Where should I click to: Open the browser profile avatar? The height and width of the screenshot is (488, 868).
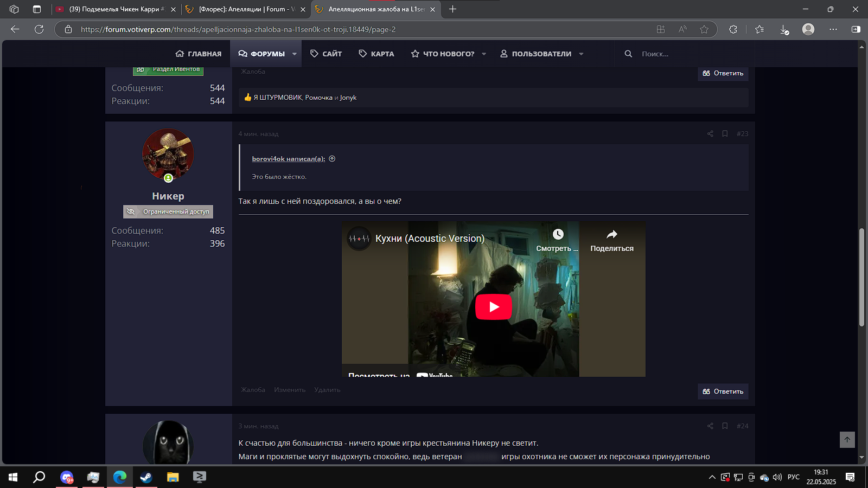(808, 29)
